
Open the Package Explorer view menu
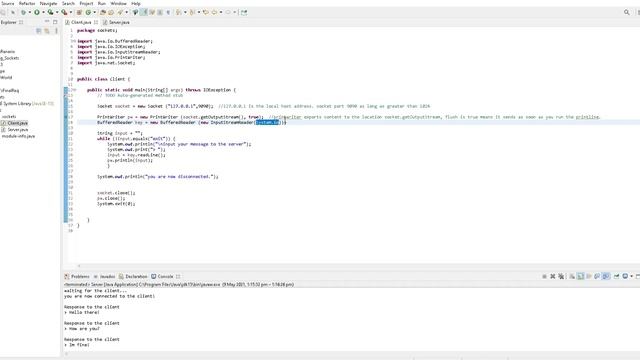click(x=56, y=31)
